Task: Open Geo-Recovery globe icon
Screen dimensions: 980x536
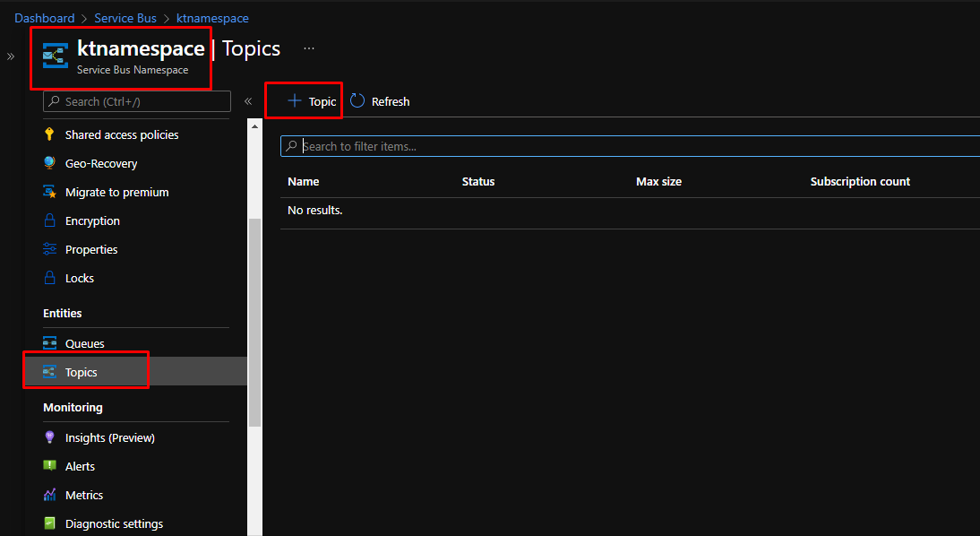Action: (49, 164)
